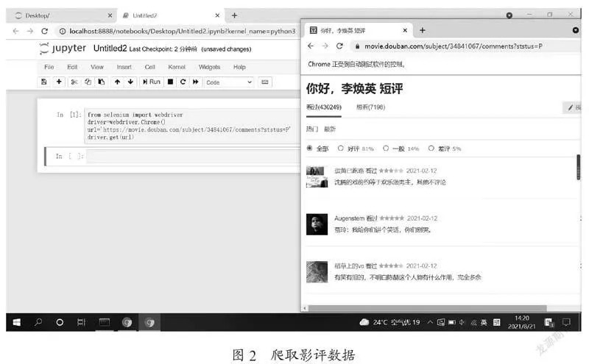Select the 好评 81% radio button
Image resolution: width=589 pixels, height=364 pixels.
(340, 149)
